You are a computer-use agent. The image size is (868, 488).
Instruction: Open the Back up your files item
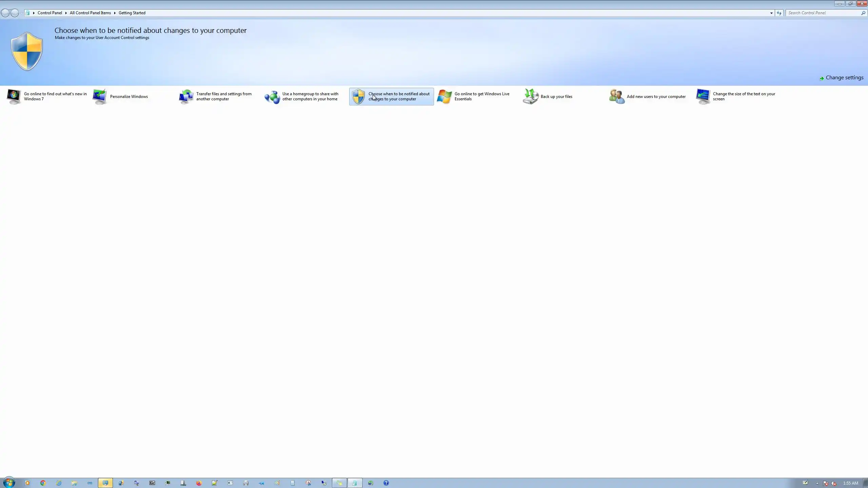[x=556, y=97]
